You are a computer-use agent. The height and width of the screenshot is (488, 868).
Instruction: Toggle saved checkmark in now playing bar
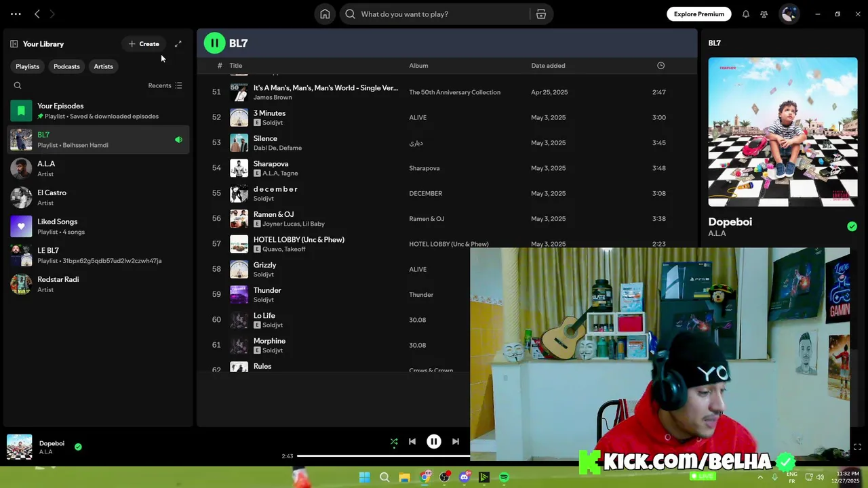pyautogui.click(x=78, y=447)
